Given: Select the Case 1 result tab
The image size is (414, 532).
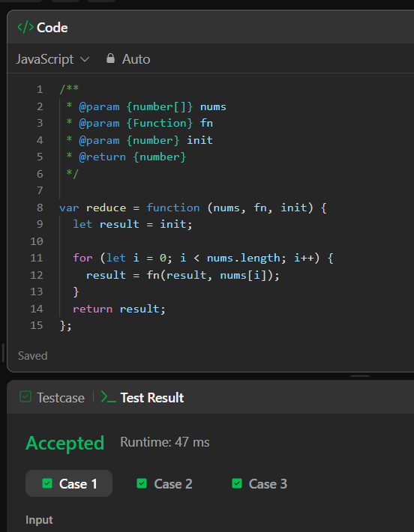Looking at the screenshot, I should [x=69, y=483].
